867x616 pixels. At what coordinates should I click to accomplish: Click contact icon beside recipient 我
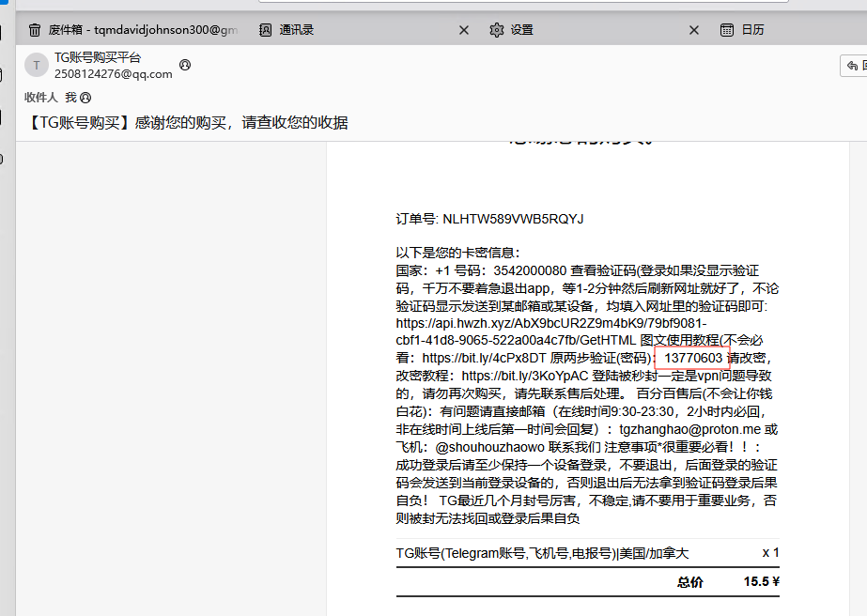pyautogui.click(x=85, y=98)
